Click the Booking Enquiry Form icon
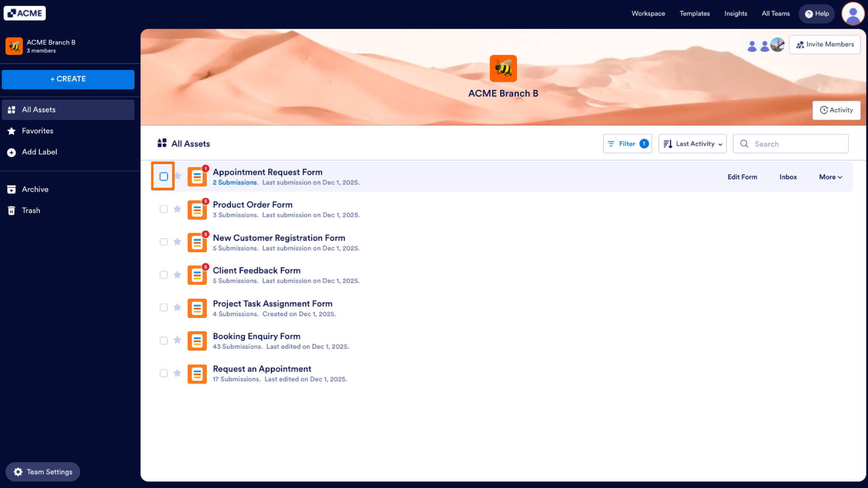 (x=197, y=341)
